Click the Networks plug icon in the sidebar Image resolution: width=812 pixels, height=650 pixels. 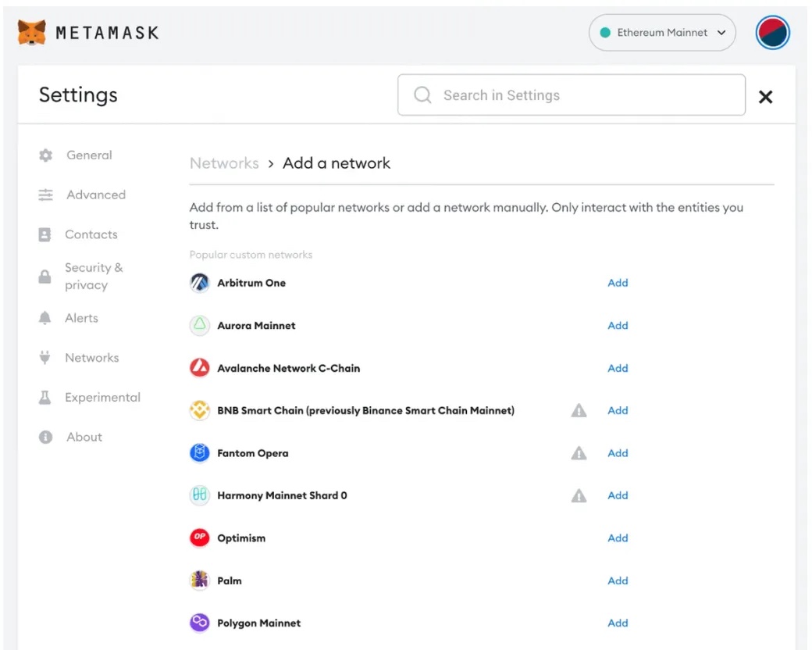pyautogui.click(x=45, y=357)
